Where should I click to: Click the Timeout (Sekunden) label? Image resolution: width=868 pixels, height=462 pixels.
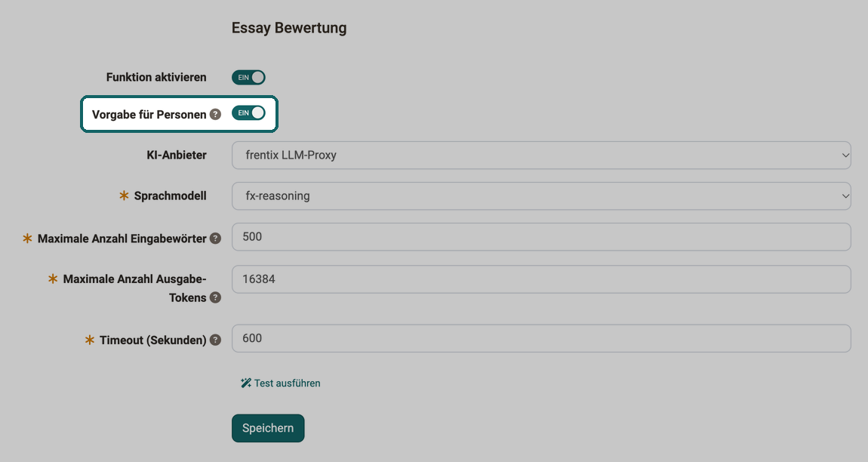(x=152, y=340)
